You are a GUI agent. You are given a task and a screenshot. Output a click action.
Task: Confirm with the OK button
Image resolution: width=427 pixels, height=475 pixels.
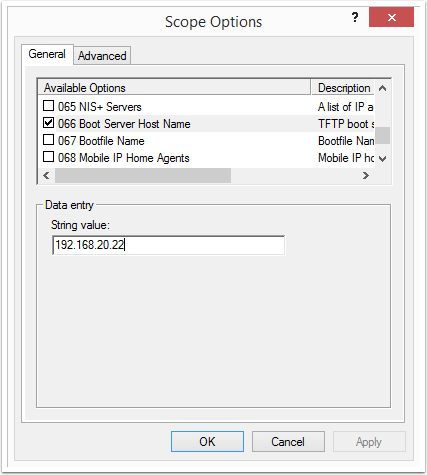click(207, 442)
